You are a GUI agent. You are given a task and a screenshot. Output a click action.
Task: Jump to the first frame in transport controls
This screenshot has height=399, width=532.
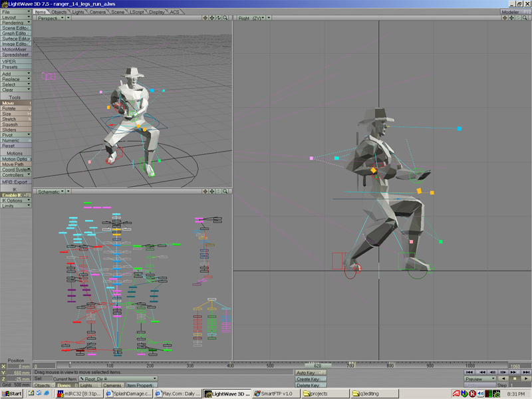click(469, 372)
